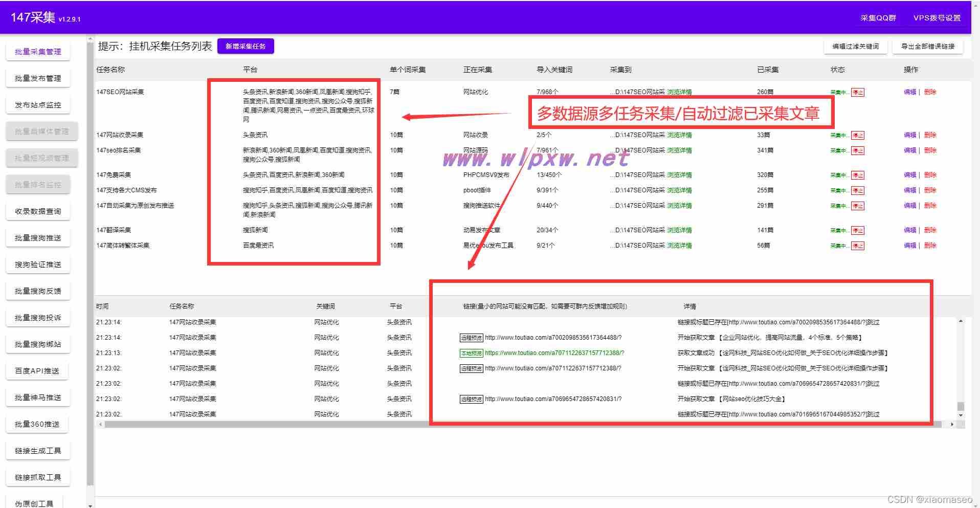The width and height of the screenshot is (980, 508).
Task: Click the 任务名称 task table header
Action: 110,70
